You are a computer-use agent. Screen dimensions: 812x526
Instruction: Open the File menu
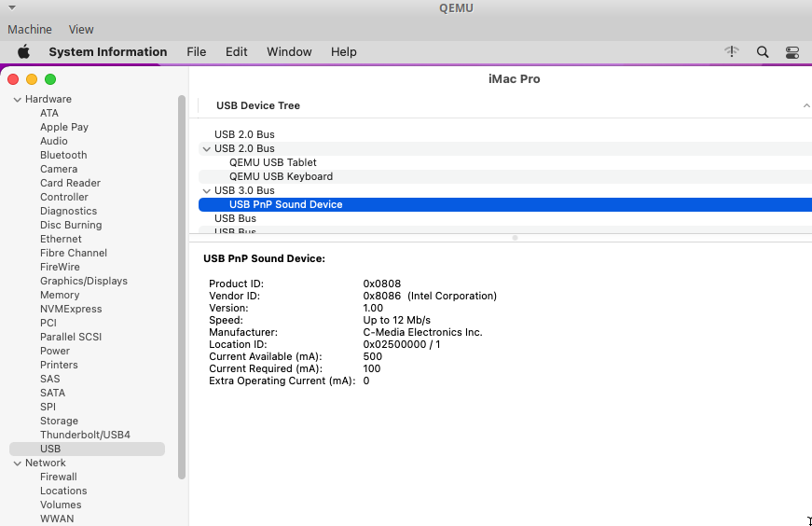(196, 52)
